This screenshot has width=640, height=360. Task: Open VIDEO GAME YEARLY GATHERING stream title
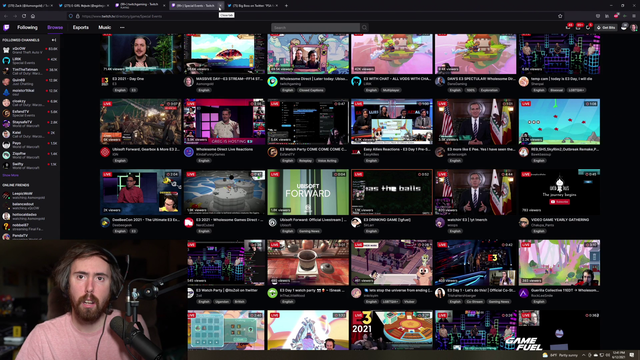(x=560, y=220)
